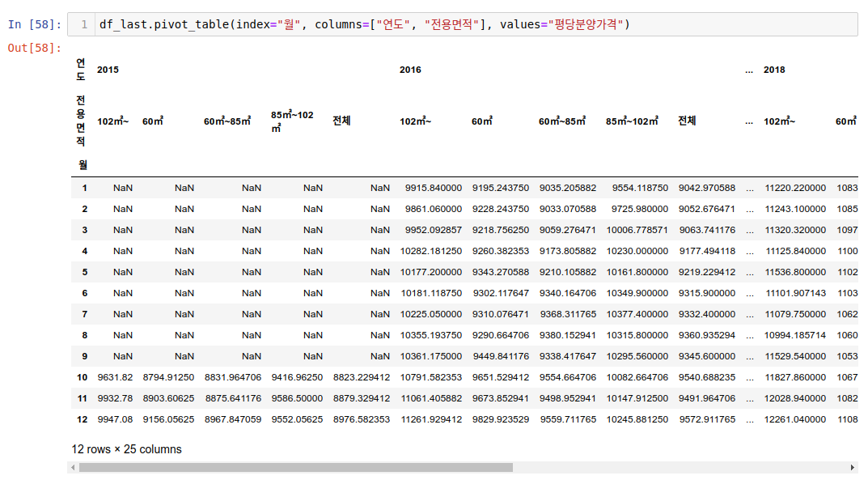Select the 2016 column group header
The image size is (868, 480).
click(410, 70)
